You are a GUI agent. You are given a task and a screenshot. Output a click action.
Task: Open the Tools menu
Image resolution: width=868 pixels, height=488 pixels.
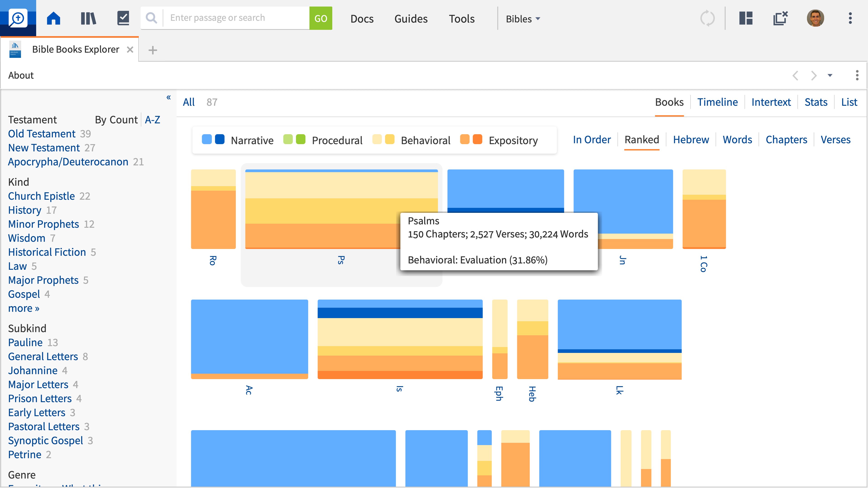461,19
